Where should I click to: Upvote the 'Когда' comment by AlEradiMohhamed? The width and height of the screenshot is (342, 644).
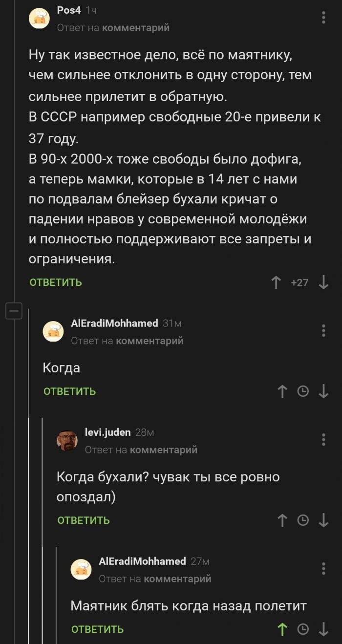pyautogui.click(x=282, y=391)
